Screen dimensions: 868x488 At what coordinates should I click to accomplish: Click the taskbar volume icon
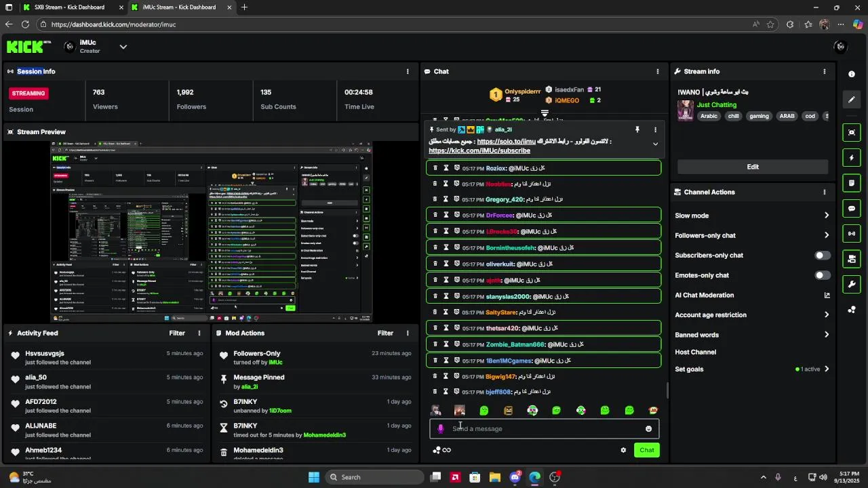click(823, 477)
